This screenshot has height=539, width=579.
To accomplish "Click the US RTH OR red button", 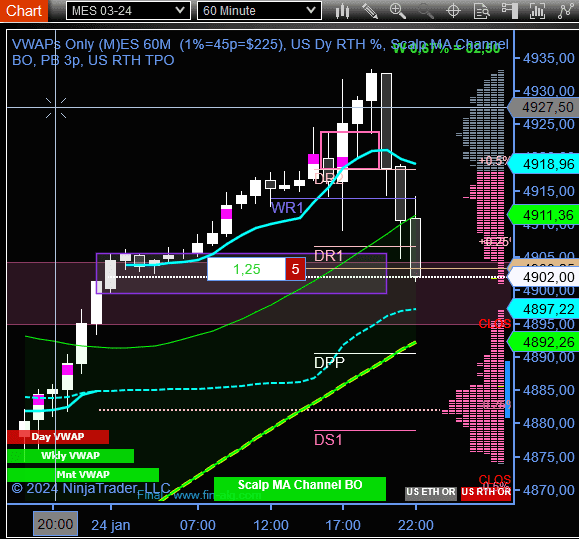I will tap(486, 493).
